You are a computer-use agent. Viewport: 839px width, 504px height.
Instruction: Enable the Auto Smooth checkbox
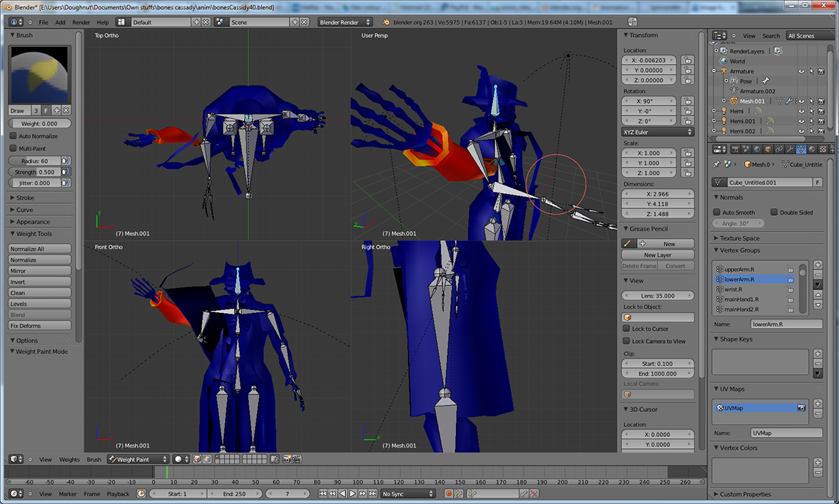717,212
